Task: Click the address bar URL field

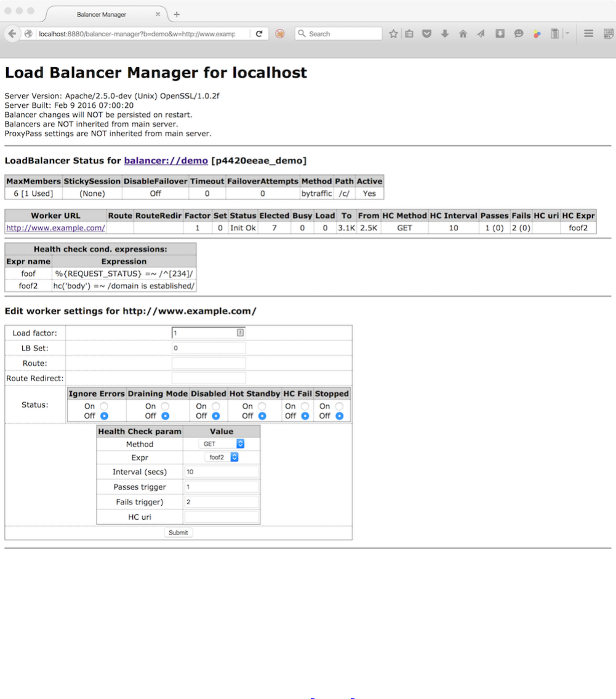Action: [137, 34]
